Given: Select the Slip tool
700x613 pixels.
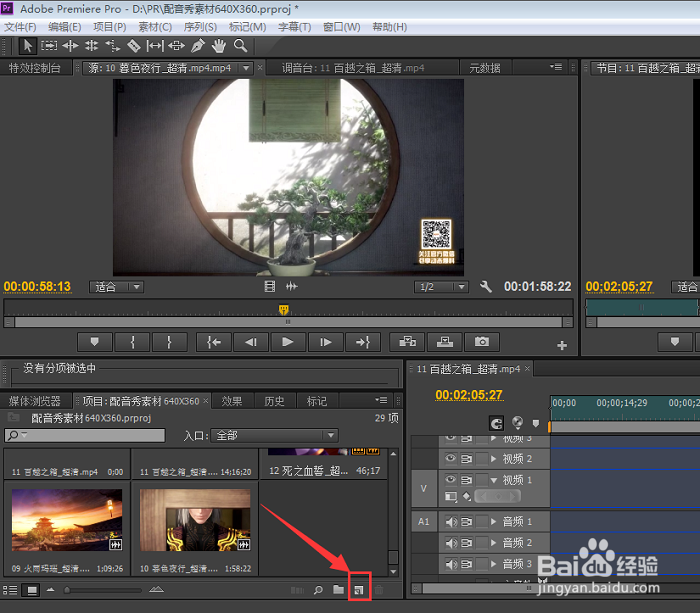Looking at the screenshot, I should (155, 46).
